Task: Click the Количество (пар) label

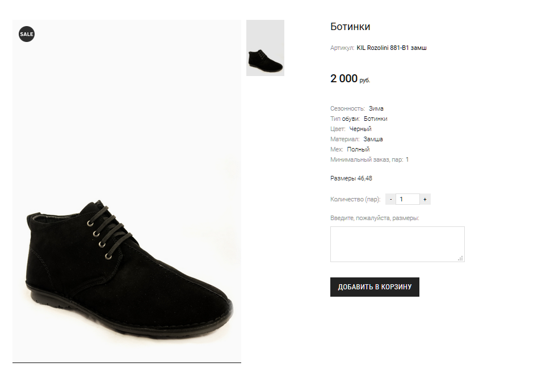Action: click(x=355, y=199)
